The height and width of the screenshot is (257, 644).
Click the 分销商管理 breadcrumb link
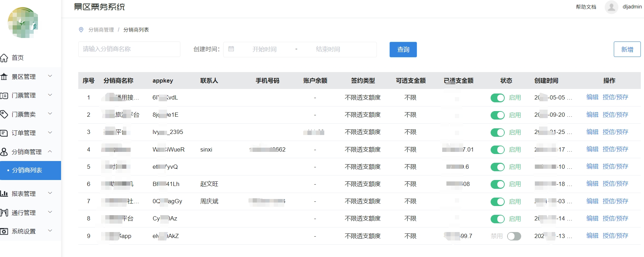[x=101, y=30]
